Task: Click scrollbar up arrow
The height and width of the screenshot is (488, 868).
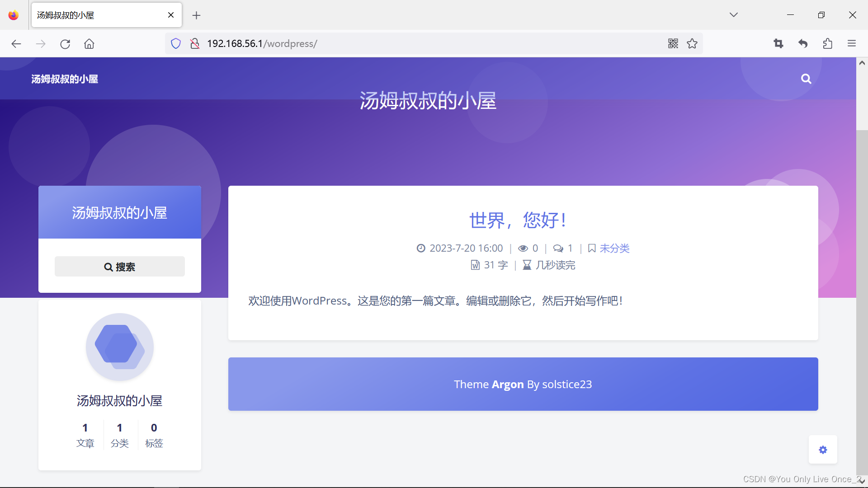Action: point(862,63)
